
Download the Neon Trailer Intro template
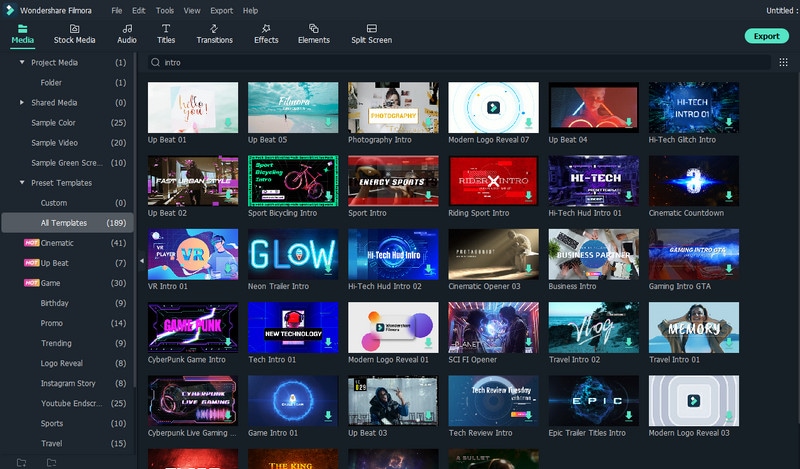(x=328, y=269)
